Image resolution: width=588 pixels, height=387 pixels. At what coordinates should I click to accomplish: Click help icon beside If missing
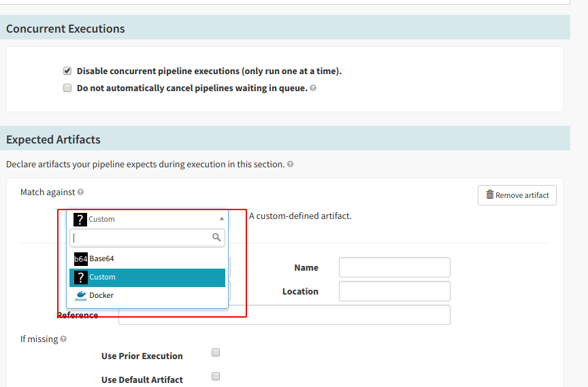point(63,339)
